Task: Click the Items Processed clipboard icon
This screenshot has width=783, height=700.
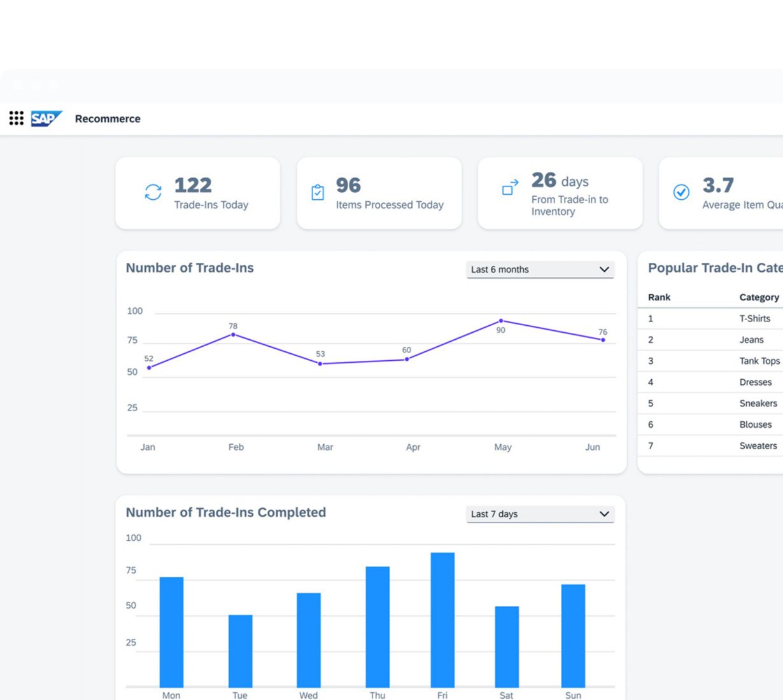Action: click(x=318, y=192)
